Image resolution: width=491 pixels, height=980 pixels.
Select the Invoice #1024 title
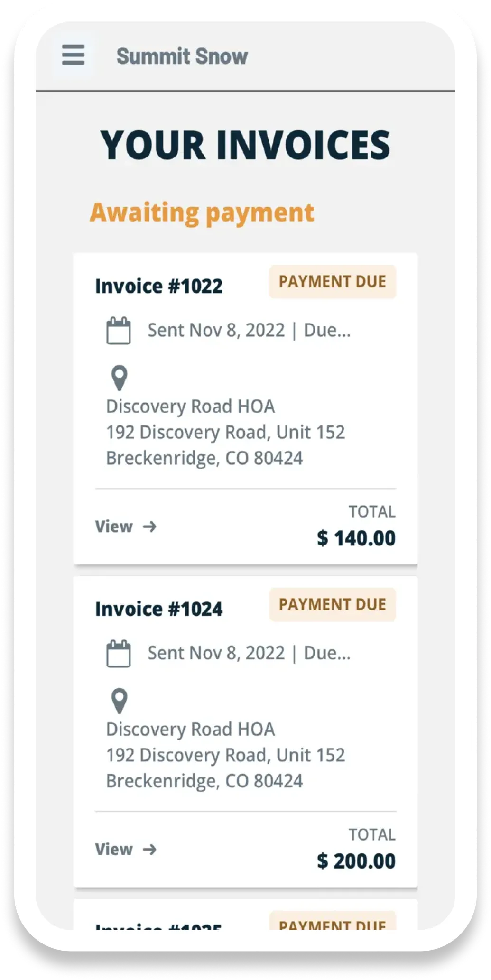(158, 609)
